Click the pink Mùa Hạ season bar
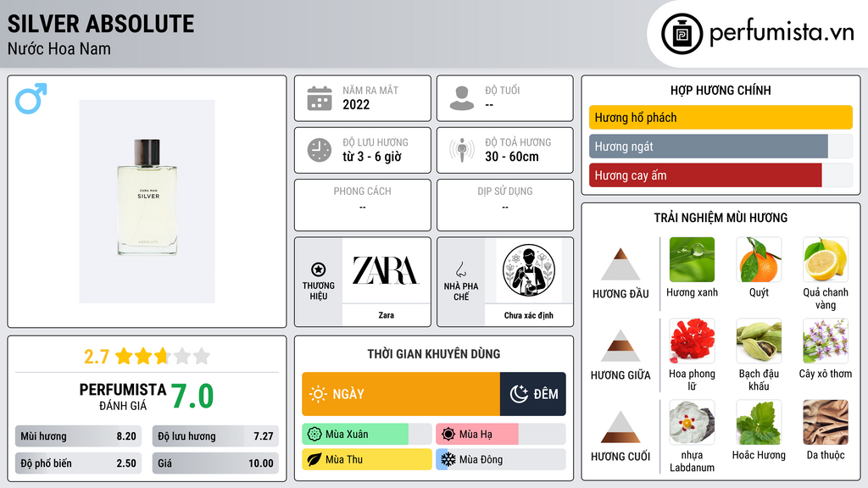 point(501,435)
